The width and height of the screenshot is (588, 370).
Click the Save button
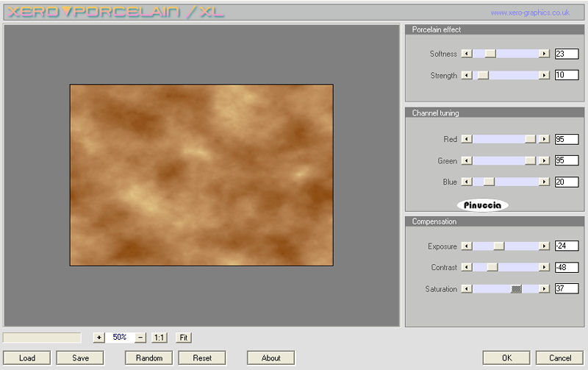pyautogui.click(x=80, y=358)
